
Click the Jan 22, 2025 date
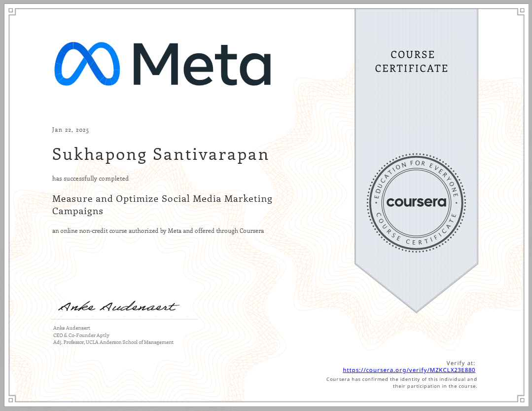71,130
